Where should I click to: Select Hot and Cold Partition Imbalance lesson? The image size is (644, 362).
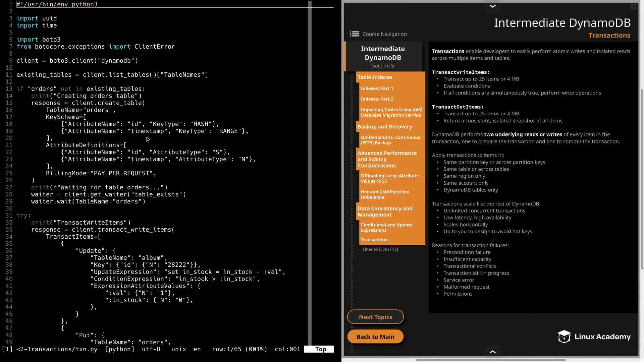385,194
